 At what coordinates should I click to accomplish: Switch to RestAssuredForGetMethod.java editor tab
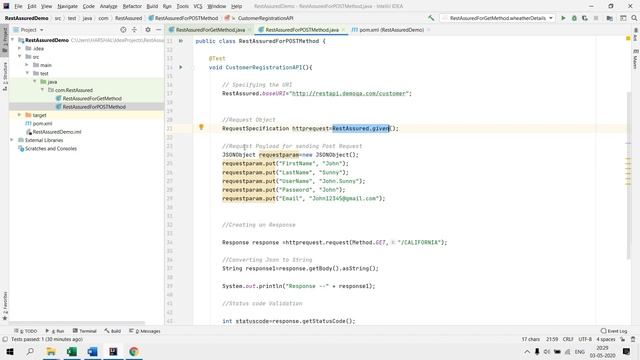pyautogui.click(x=210, y=30)
